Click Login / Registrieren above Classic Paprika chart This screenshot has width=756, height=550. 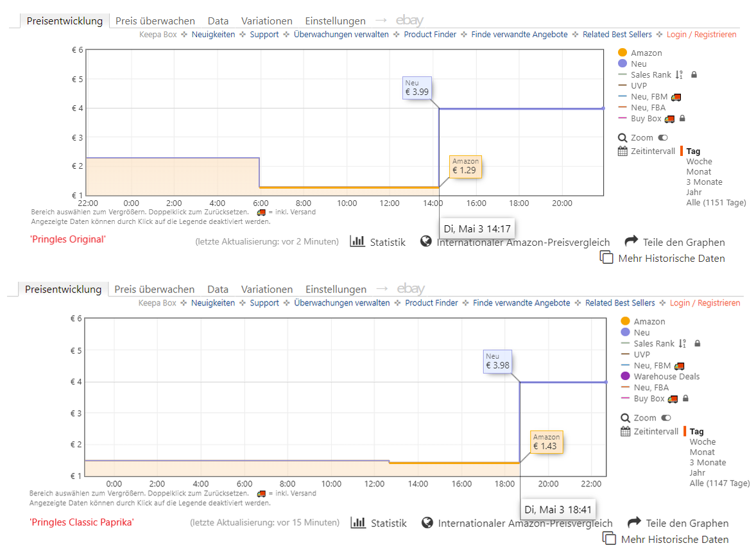point(705,303)
